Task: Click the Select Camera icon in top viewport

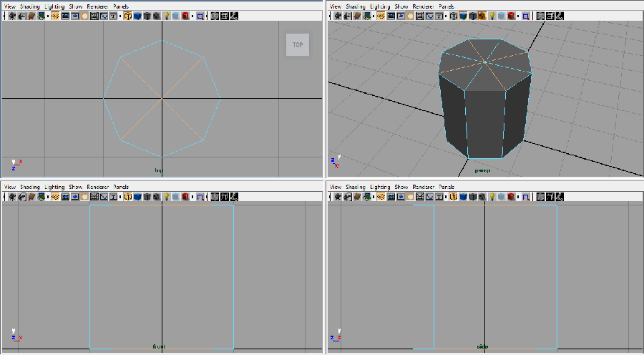Action: pyautogui.click(x=13, y=16)
